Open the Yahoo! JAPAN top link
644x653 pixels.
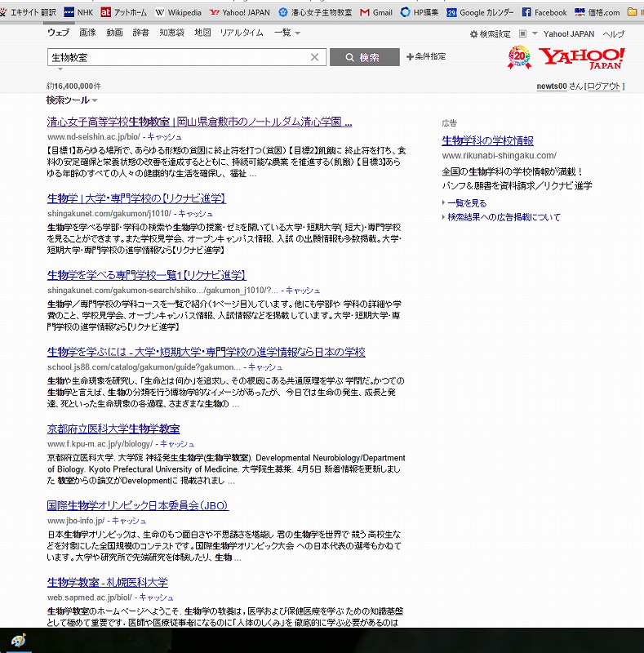point(569,34)
